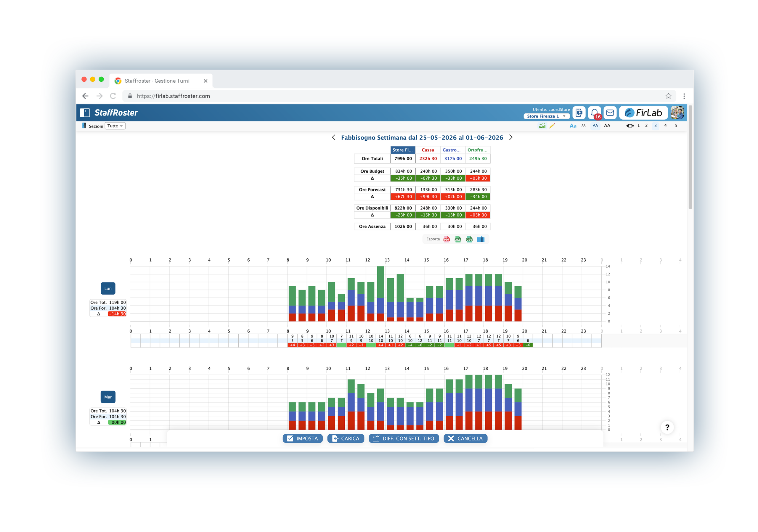Image resolution: width=758 pixels, height=532 pixels.
Task: Select the Lun day button
Action: coord(108,288)
